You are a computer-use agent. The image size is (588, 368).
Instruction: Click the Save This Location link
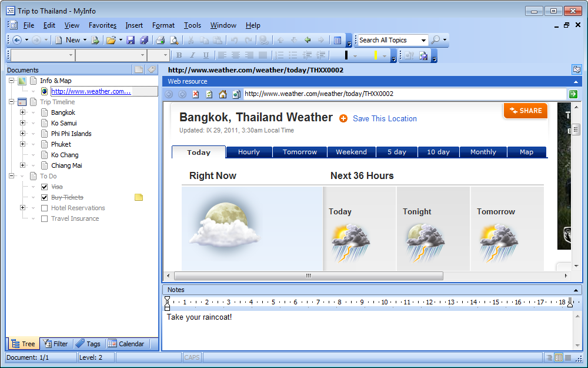[x=385, y=119]
